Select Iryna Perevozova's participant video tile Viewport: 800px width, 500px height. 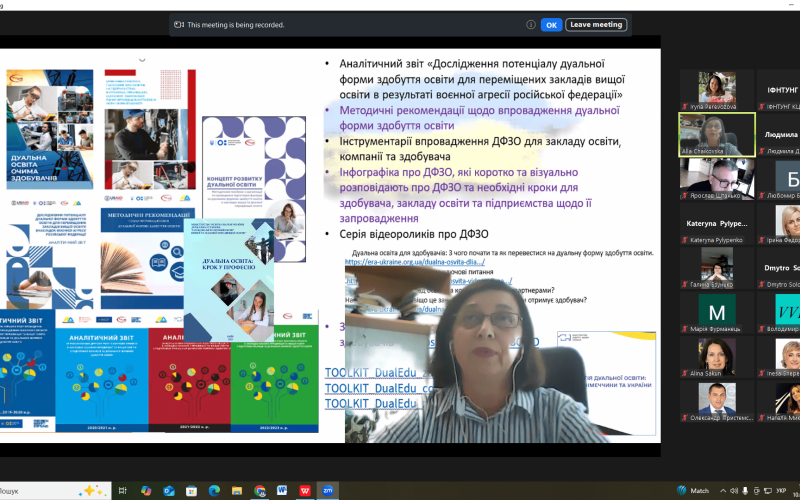tap(717, 90)
